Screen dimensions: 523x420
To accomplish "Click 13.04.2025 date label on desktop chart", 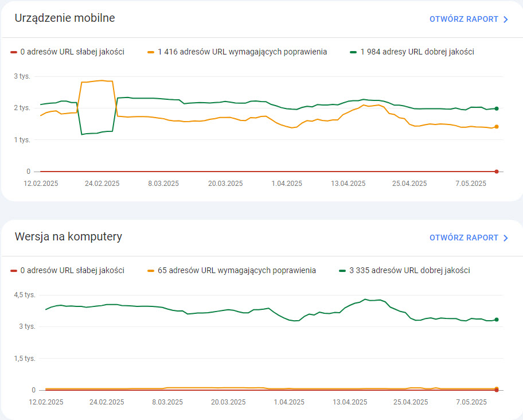I will (349, 402).
